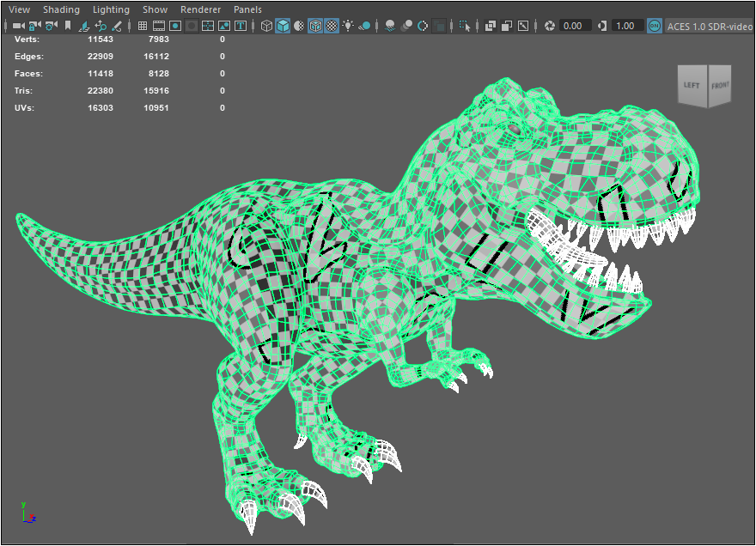Toggle the Lock Camera icon

pos(35,27)
